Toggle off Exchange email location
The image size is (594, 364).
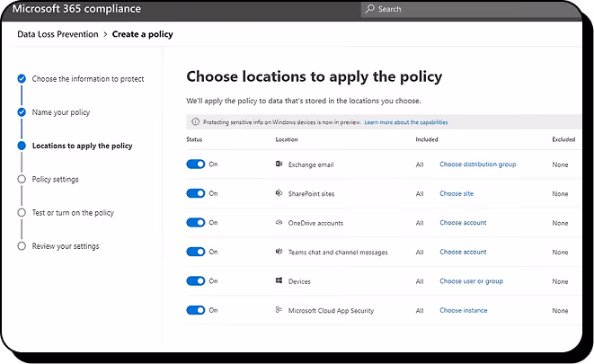point(196,164)
